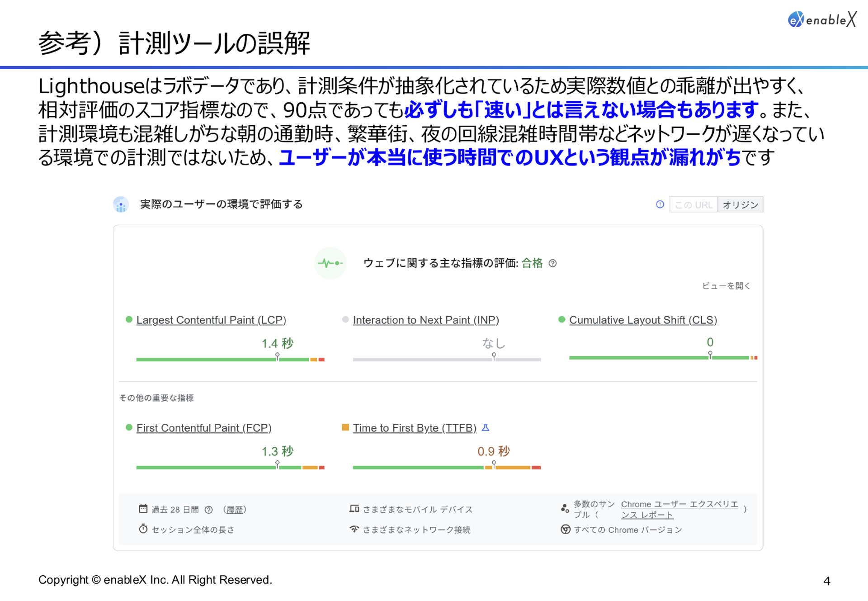Click the blue info icon beside この URL
This screenshot has width=868, height=601.
point(660,204)
